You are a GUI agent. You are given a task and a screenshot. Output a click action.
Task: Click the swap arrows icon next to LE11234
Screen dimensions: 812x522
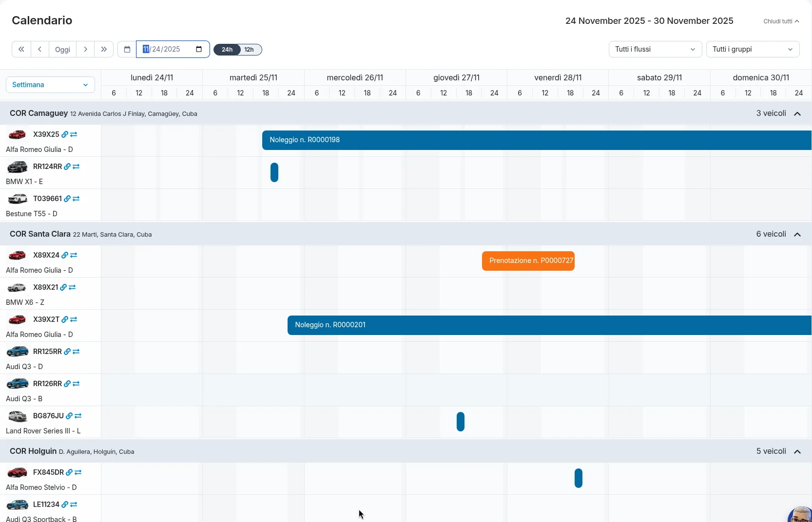point(74,504)
